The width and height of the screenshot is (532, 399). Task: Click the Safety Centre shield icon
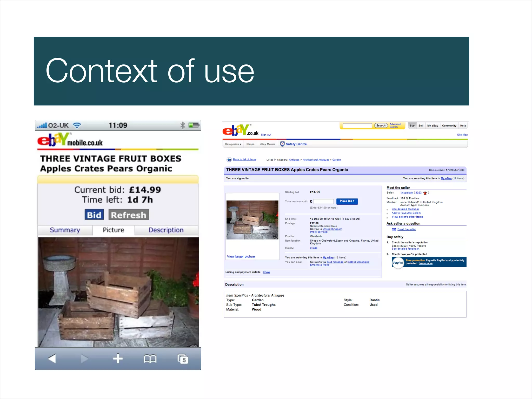click(282, 144)
